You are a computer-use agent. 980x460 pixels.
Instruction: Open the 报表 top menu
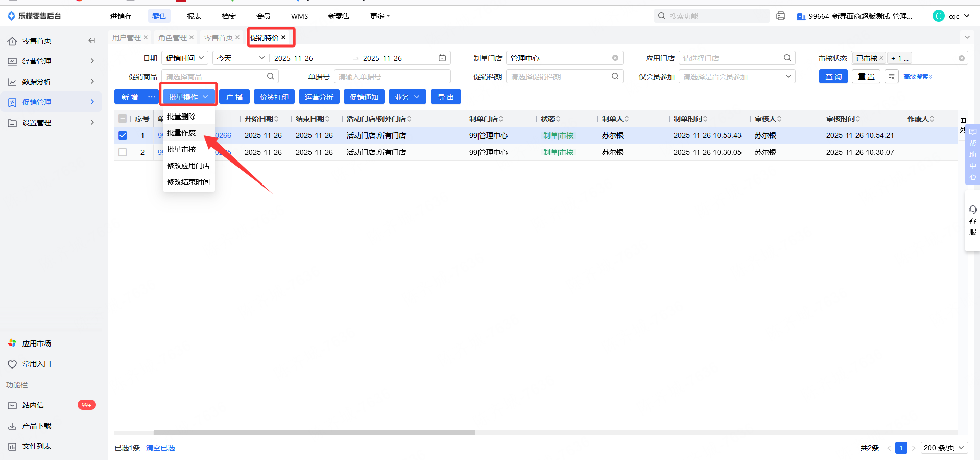pyautogui.click(x=194, y=16)
